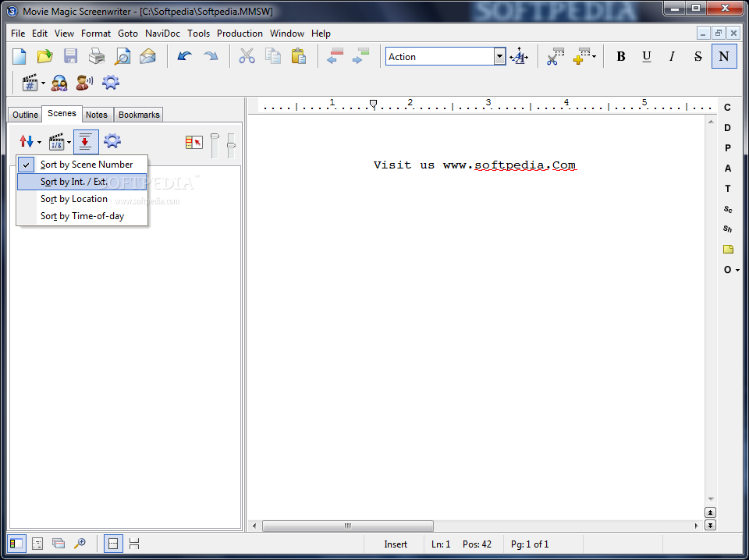Screen dimensions: 749x560
Task: Save the script with the floppy icon
Action: [71, 56]
